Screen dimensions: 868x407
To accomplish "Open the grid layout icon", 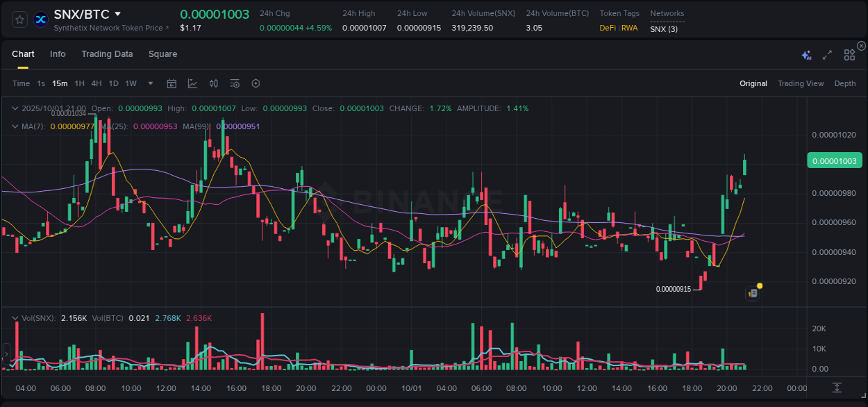I will [x=849, y=54].
